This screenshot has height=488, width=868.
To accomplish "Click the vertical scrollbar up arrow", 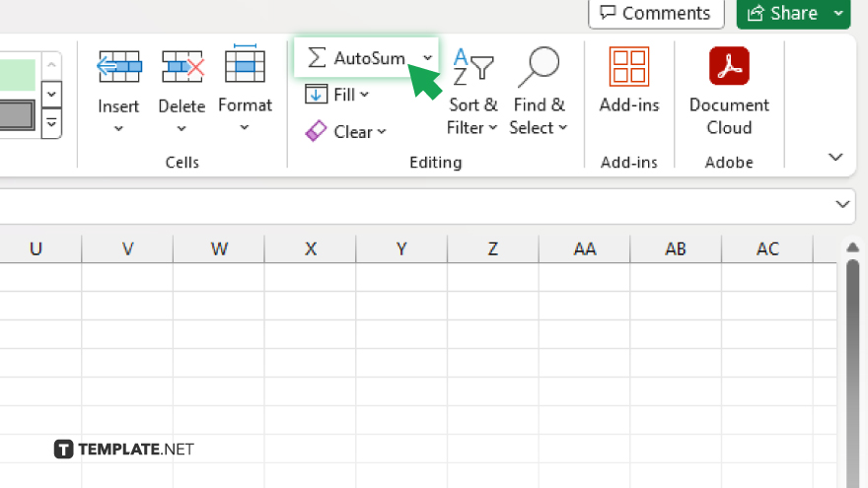I will [x=852, y=247].
